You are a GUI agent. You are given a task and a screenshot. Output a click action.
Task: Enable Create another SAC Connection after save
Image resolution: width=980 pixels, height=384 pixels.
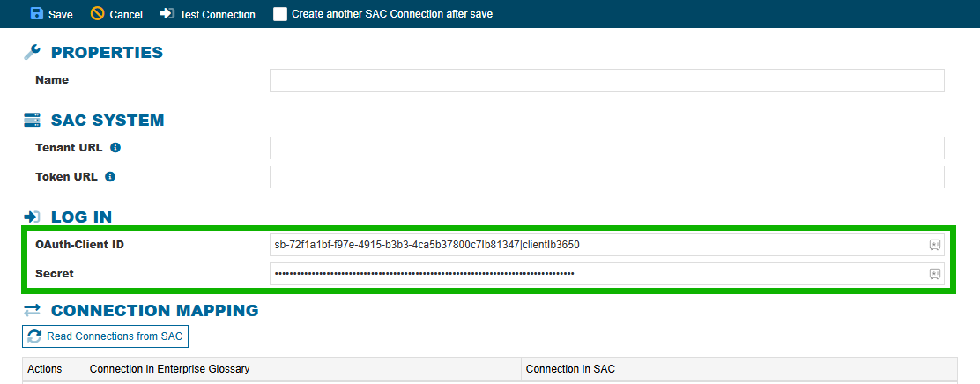pos(280,14)
